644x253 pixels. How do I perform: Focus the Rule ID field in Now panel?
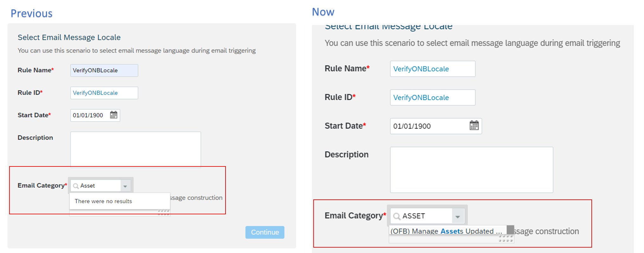[432, 97]
